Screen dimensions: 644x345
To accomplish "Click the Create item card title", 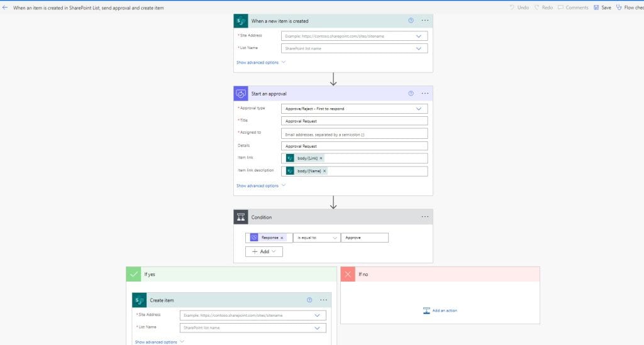I will (162, 300).
